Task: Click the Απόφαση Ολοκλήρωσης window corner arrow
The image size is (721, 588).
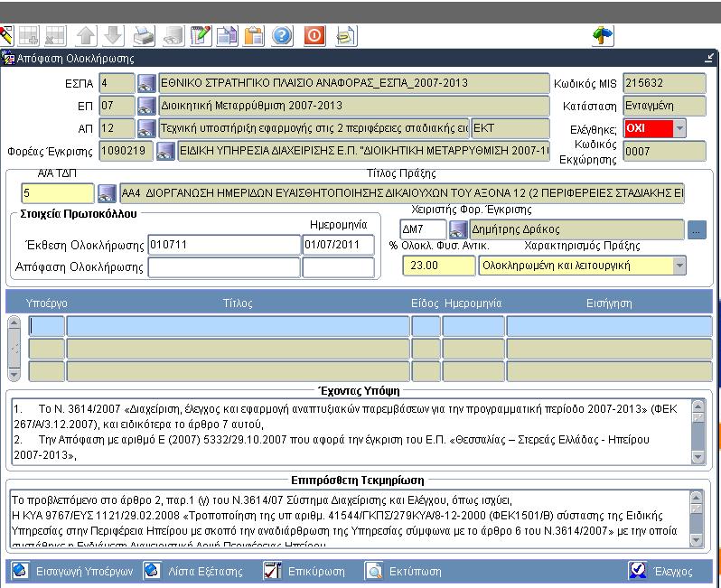Action: (709, 58)
